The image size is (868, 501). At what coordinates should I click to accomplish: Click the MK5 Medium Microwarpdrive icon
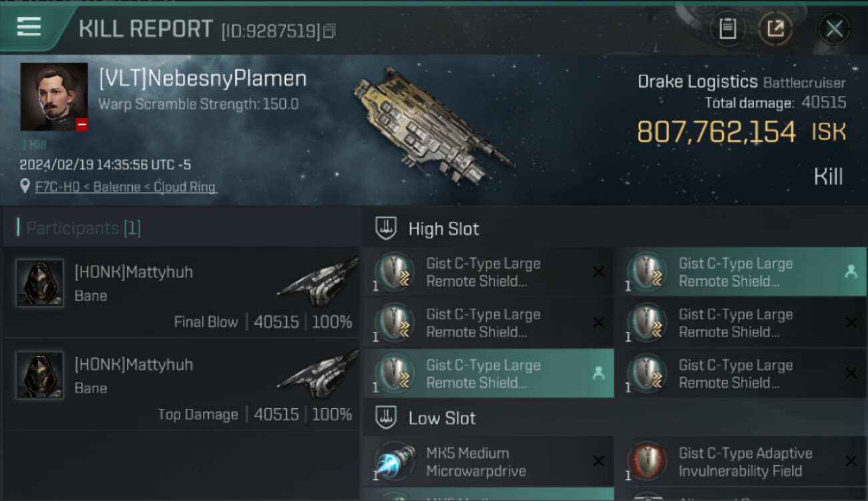tap(395, 462)
